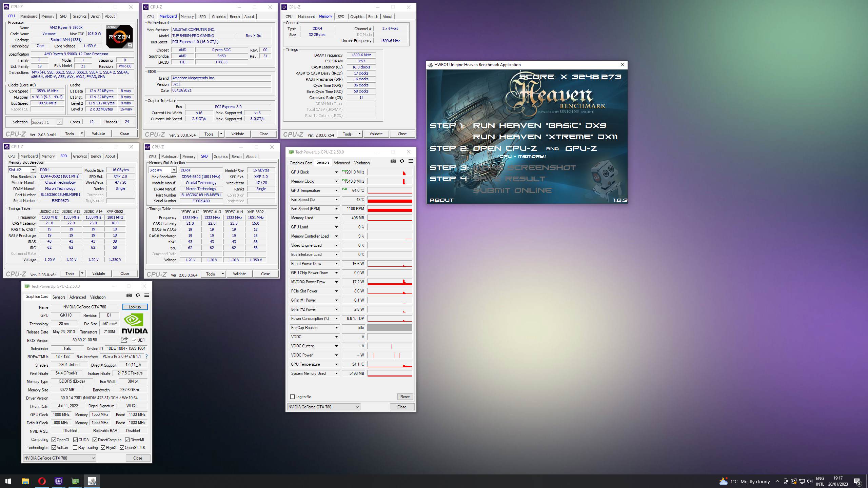Click the GPU-Z Sensors refresh icon
Screen dimensions: 868x488
[402, 161]
